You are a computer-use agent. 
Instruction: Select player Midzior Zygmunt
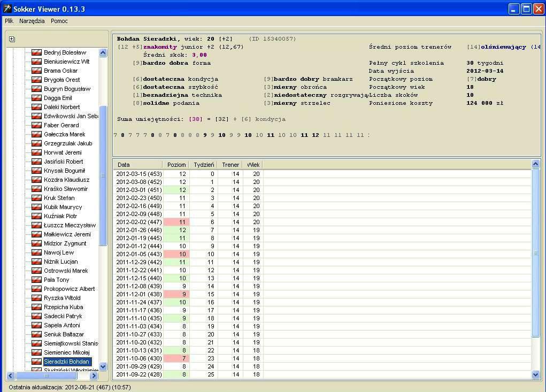65,243
